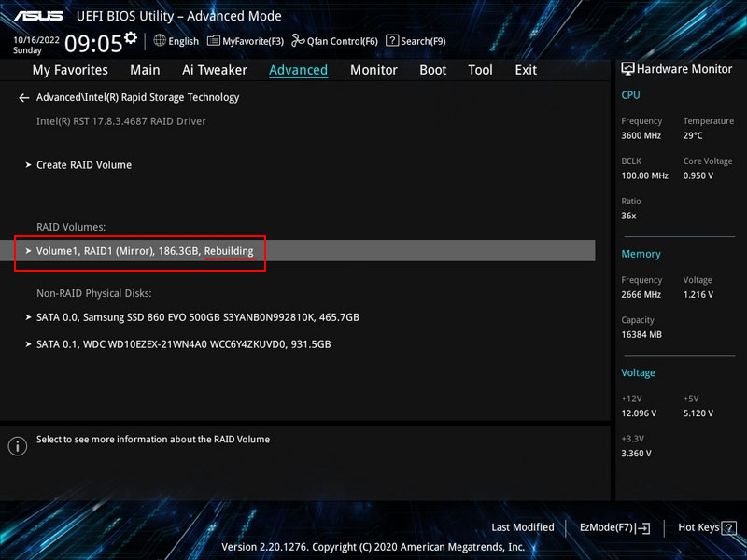Click CPU temperature value 29°C
Image resolution: width=747 pixels, height=560 pixels.
point(693,135)
